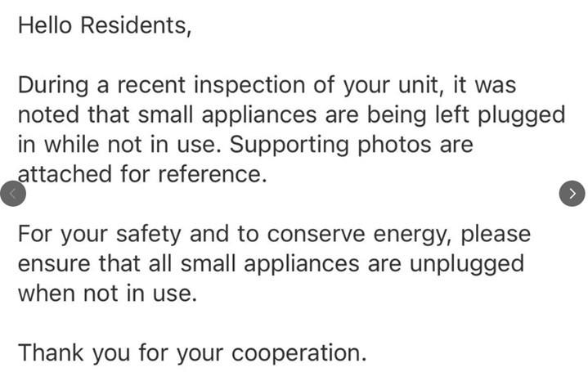Click the "Thank you for your cooperation." line
The width and height of the screenshot is (588, 372).
coord(192,353)
